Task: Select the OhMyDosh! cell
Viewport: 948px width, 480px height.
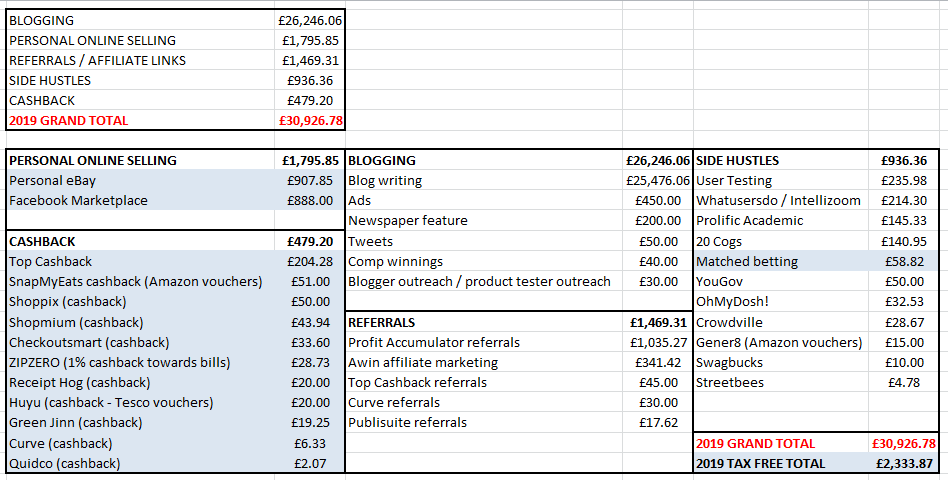Action: [781, 301]
